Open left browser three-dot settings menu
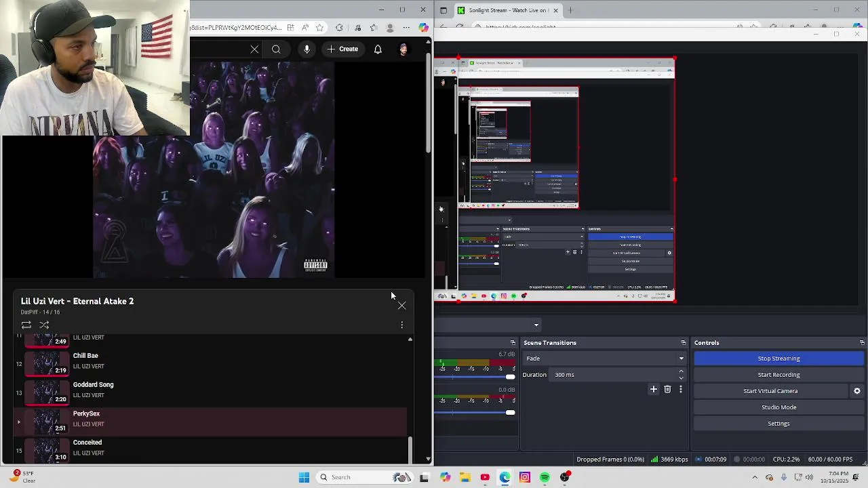868x488 pixels. click(406, 28)
